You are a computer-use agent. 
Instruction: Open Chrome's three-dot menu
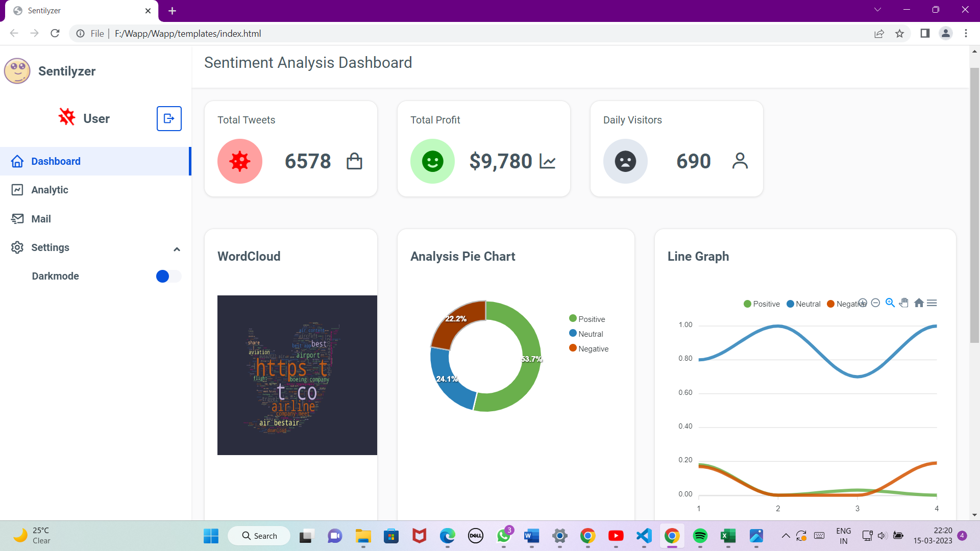(x=966, y=33)
